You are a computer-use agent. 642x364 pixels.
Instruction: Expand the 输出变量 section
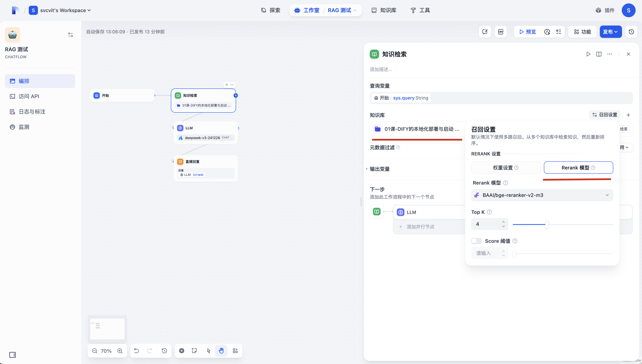[380, 169]
